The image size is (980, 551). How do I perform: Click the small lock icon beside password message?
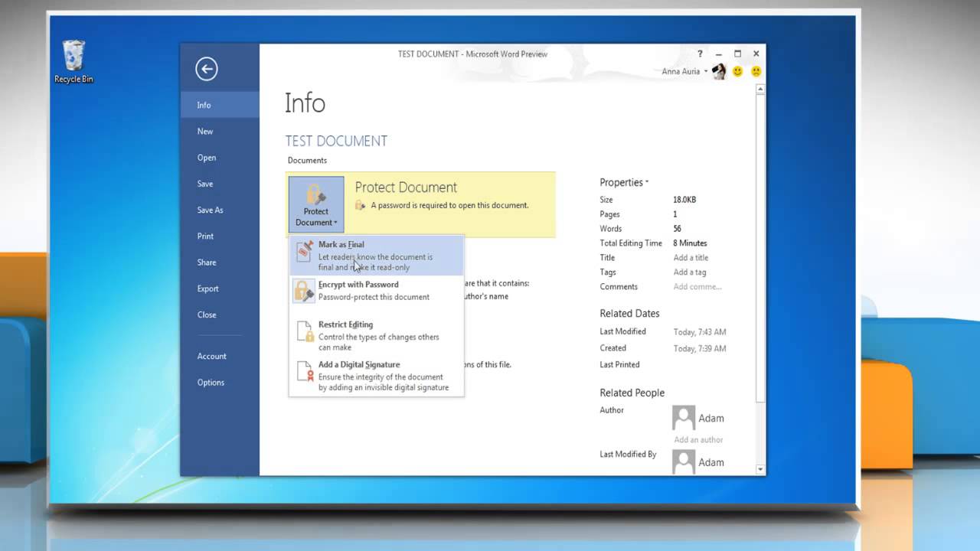[361, 205]
